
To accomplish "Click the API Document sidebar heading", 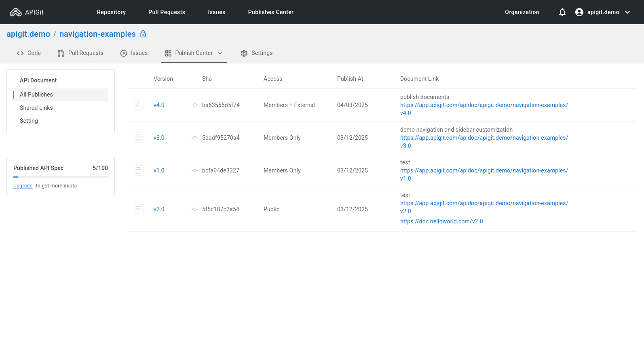I will click(38, 80).
